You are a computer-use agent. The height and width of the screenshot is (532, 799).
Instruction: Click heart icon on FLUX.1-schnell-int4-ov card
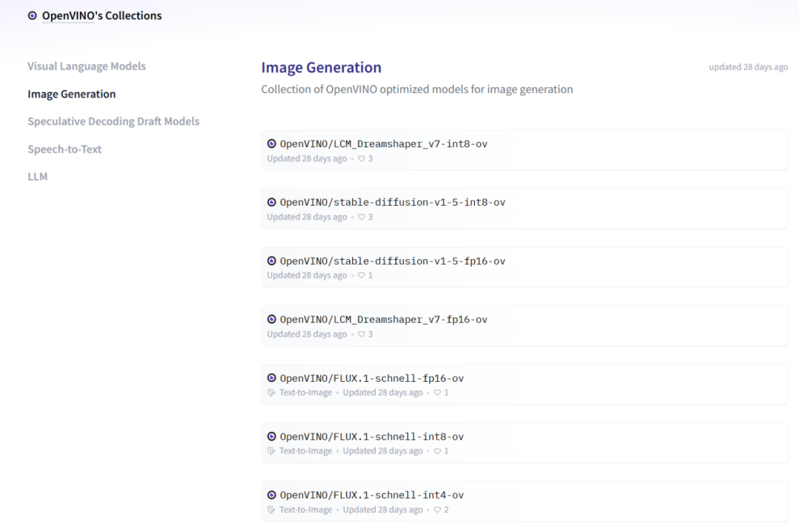coord(437,510)
